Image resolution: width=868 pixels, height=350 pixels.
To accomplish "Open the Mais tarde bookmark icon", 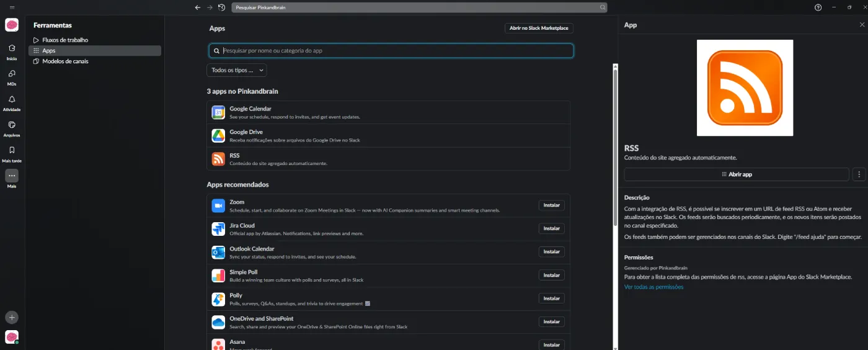I will [x=12, y=150].
